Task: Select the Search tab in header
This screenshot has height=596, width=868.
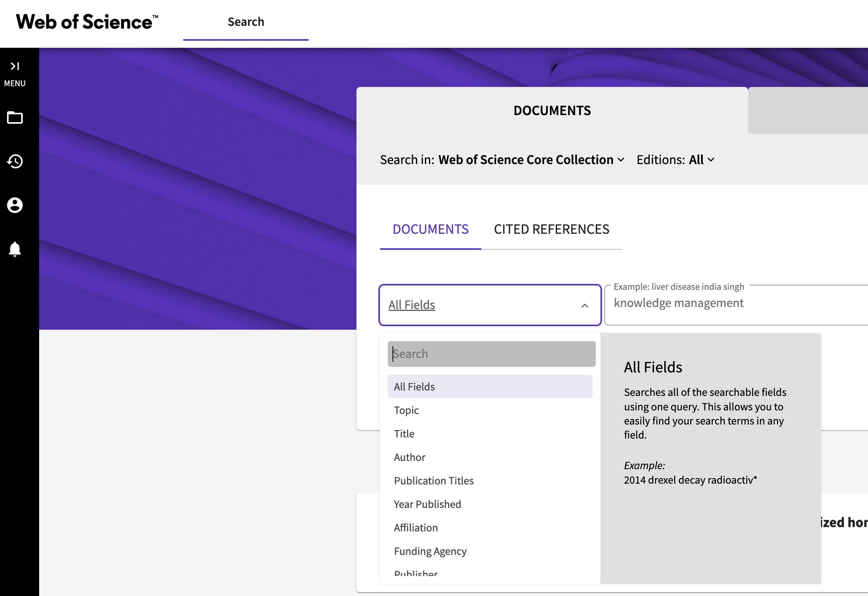Action: coord(246,22)
